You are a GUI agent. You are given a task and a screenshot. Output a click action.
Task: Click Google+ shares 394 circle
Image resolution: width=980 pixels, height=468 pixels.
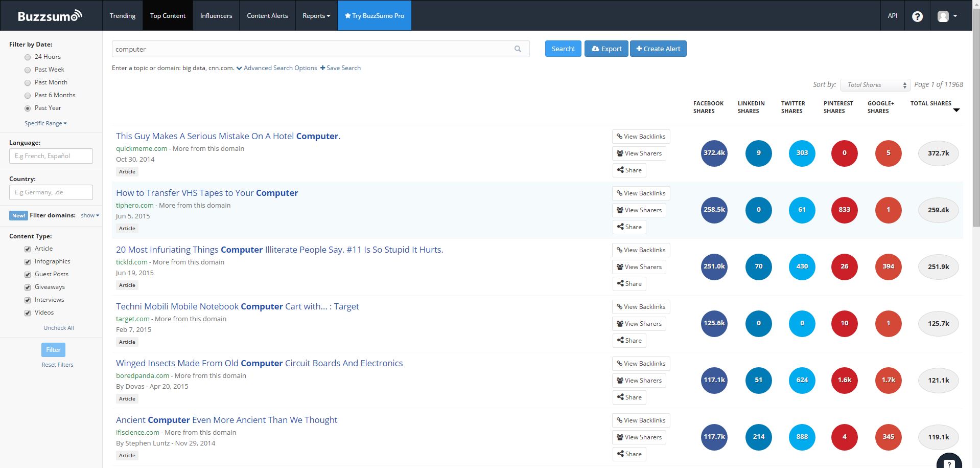pyautogui.click(x=888, y=266)
